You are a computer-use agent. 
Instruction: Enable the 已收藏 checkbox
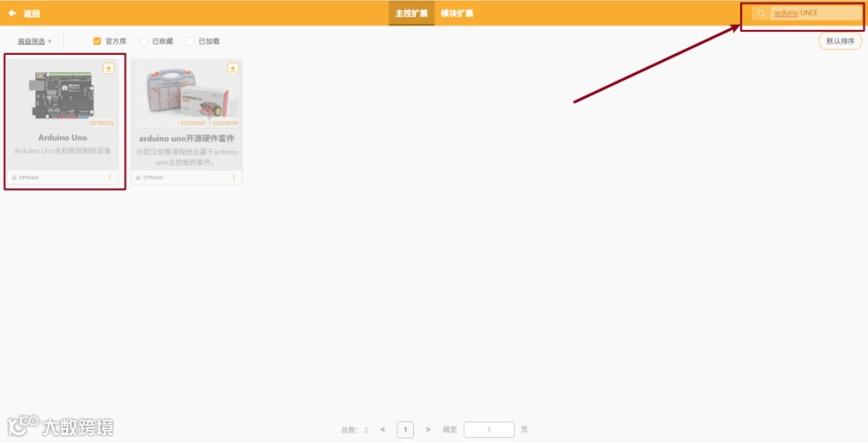[143, 41]
